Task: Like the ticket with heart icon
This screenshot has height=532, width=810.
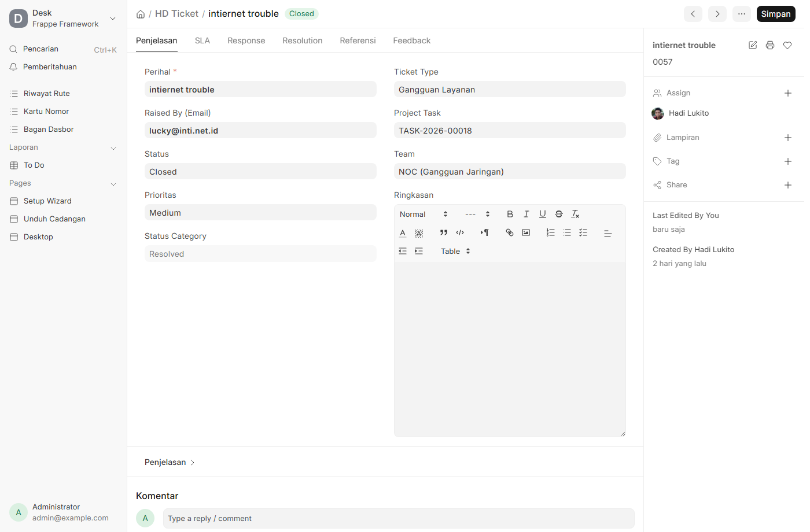Action: pos(787,45)
